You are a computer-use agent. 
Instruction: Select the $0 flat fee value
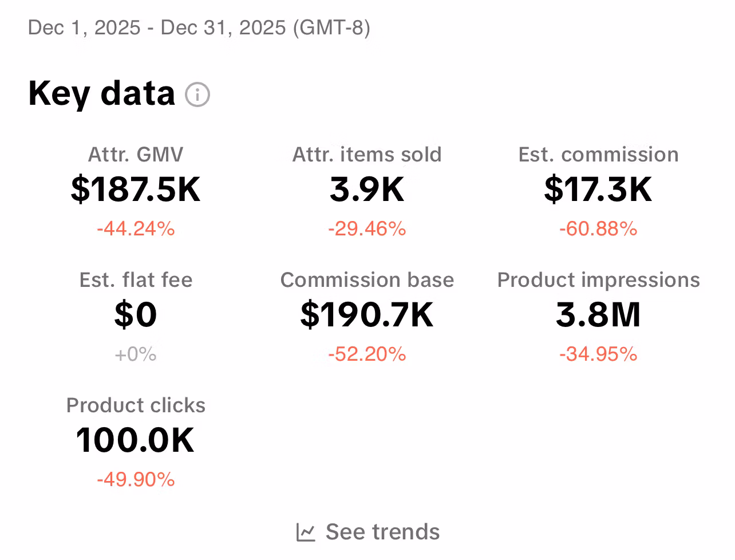(x=136, y=315)
